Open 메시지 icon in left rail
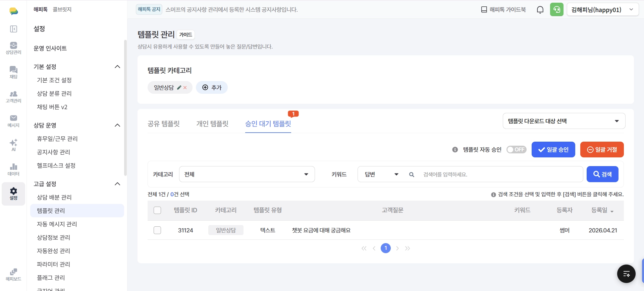644x291 pixels. click(13, 121)
